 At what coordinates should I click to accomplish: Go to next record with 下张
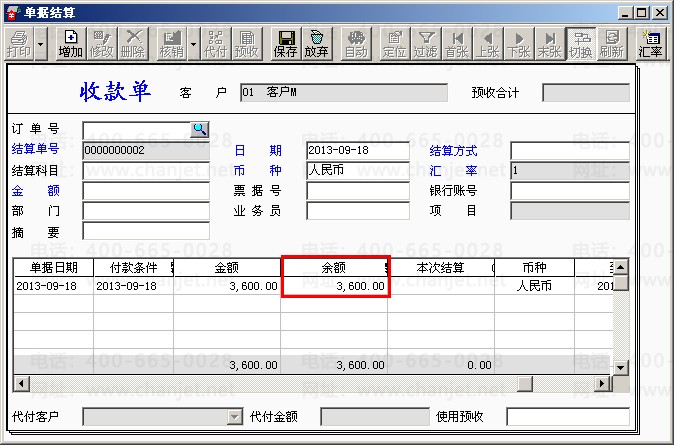[519, 44]
